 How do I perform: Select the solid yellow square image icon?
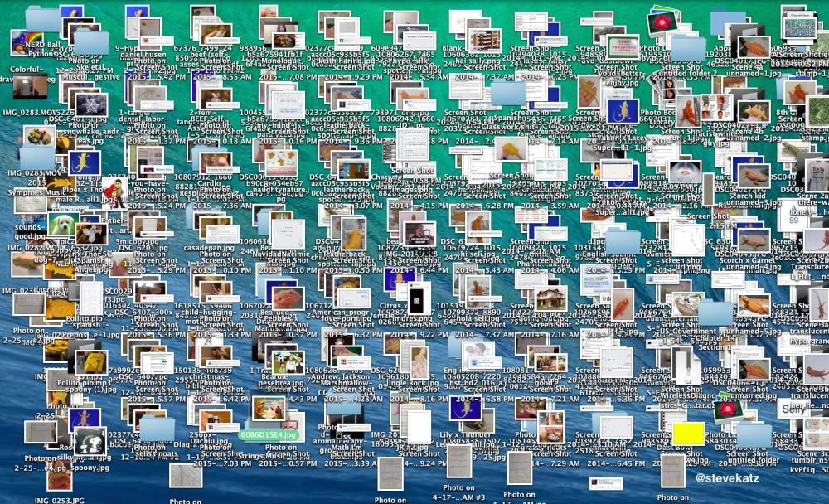(x=688, y=434)
